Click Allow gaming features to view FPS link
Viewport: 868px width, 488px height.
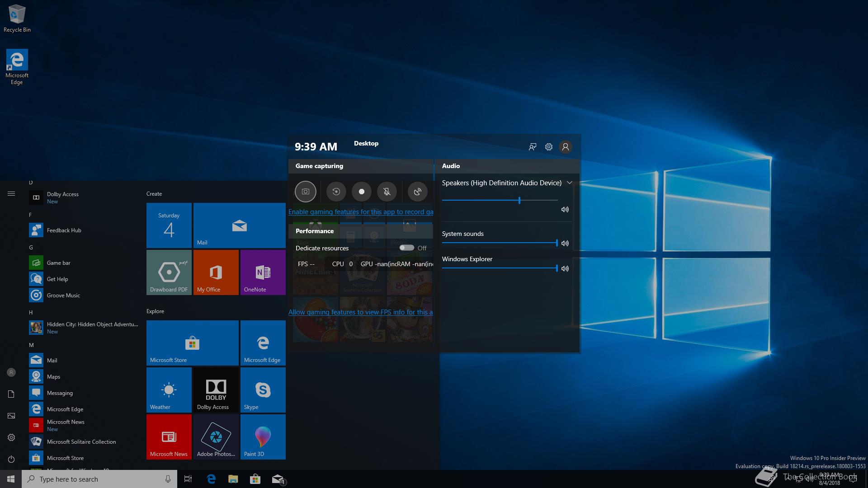point(361,312)
